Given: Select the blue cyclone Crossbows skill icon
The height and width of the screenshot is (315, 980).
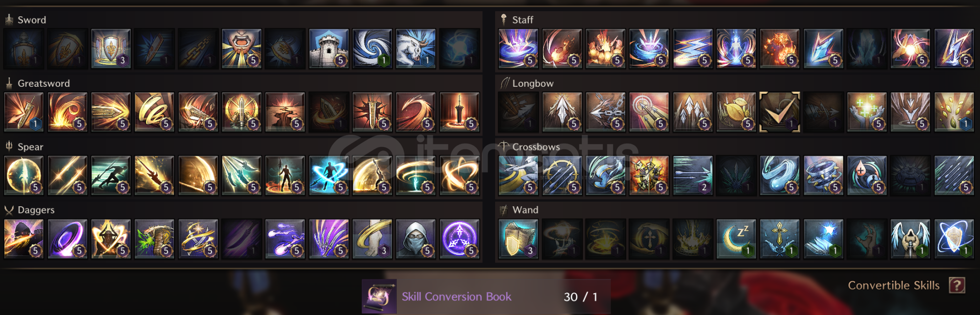Looking at the screenshot, I should tap(823, 176).
